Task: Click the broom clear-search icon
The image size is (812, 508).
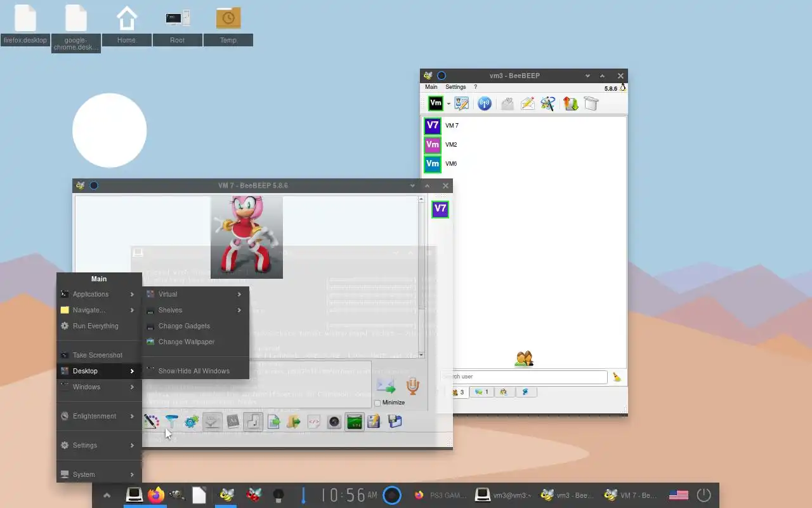Action: click(x=617, y=377)
